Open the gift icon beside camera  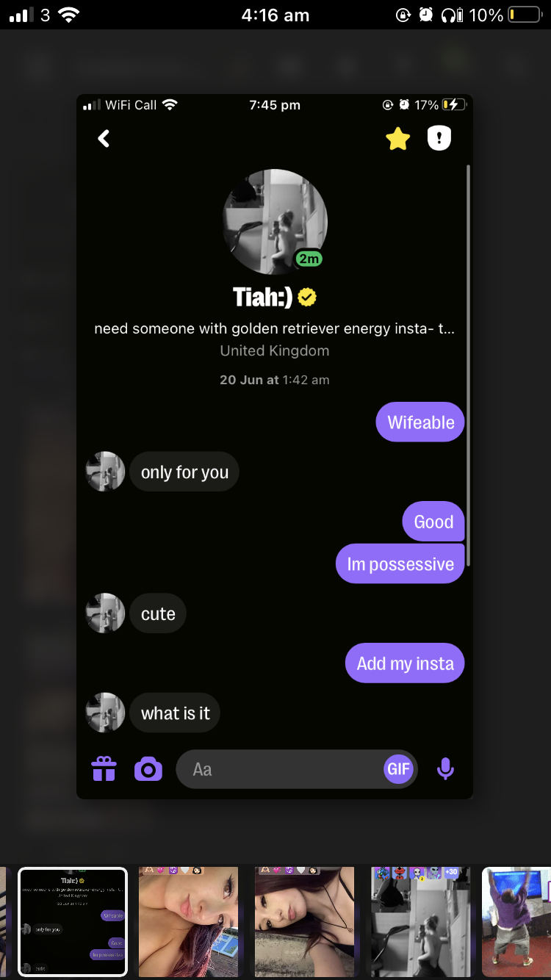(x=104, y=769)
